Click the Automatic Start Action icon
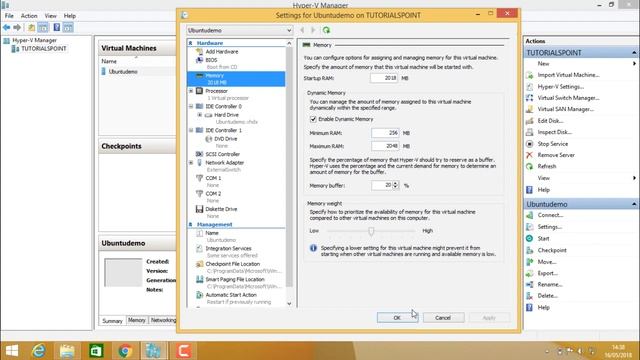 pyautogui.click(x=199, y=295)
